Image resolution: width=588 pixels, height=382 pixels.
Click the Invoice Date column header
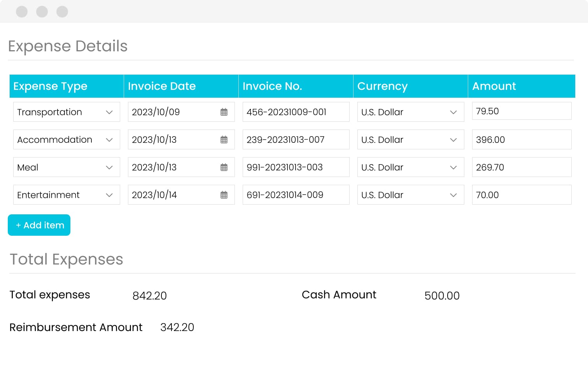pos(181,86)
